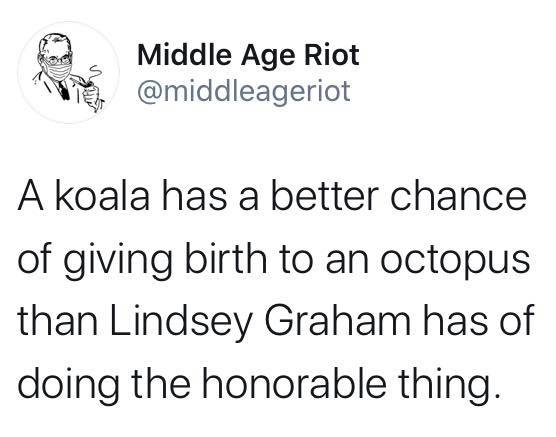Click the smoke curl above the pipe
The image size is (556, 437).
pos(93,73)
